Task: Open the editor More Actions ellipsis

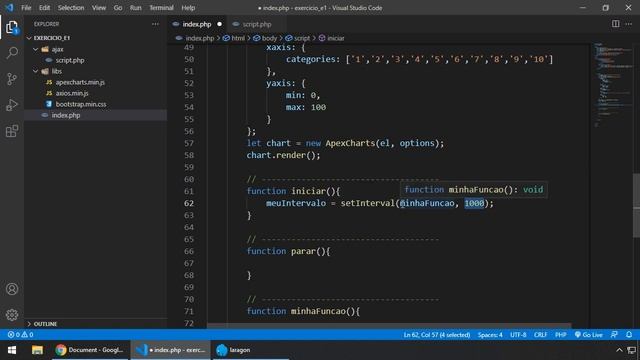Action: coord(628,24)
